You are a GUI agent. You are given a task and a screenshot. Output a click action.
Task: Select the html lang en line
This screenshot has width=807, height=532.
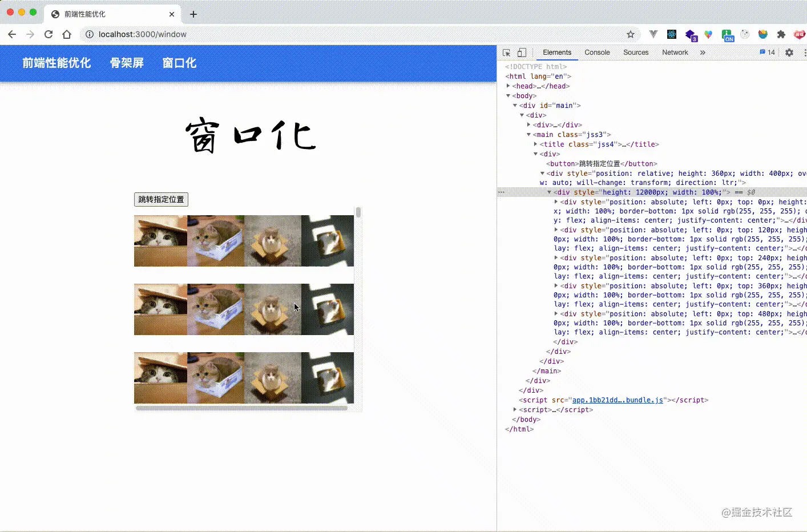pyautogui.click(x=538, y=76)
